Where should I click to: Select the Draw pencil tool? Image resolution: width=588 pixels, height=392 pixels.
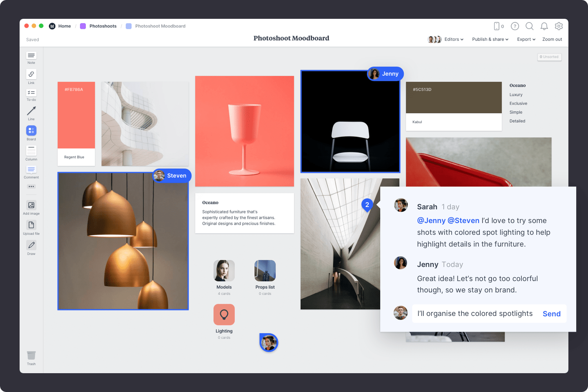(31, 245)
